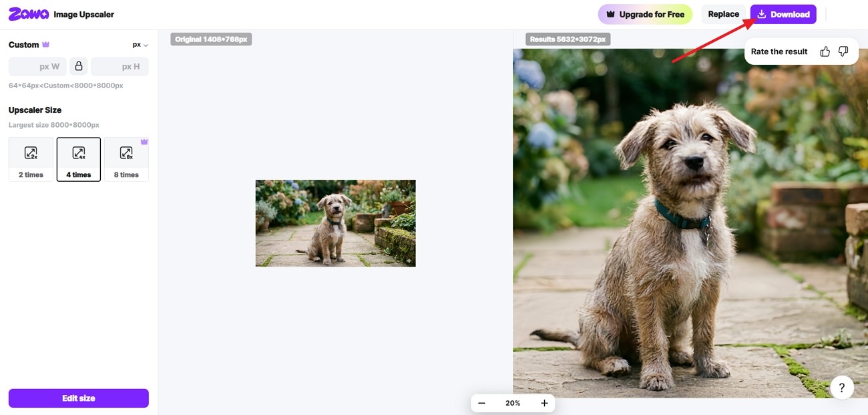This screenshot has height=415, width=868.
Task: Click the 20% zoom level display
Action: tap(513, 403)
